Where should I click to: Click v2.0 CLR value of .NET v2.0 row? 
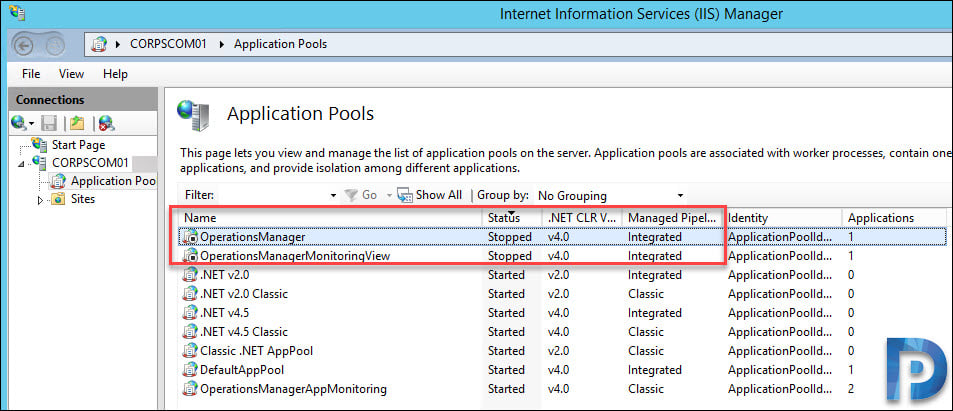click(x=559, y=275)
